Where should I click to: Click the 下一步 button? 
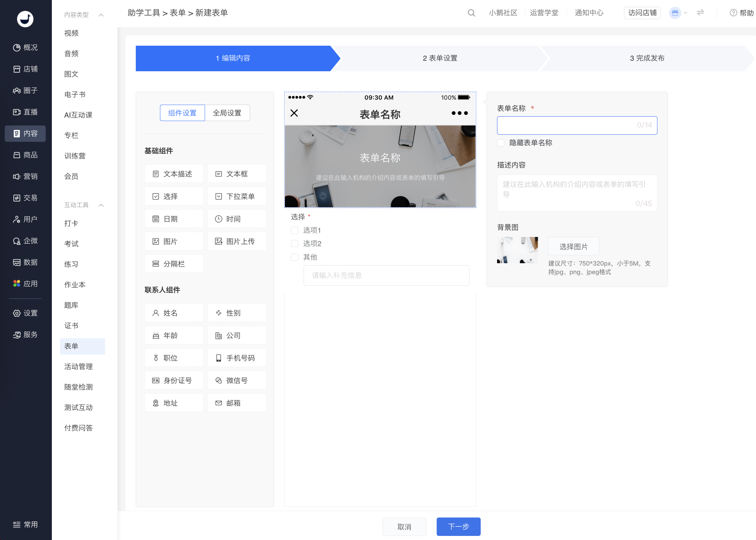tap(459, 527)
